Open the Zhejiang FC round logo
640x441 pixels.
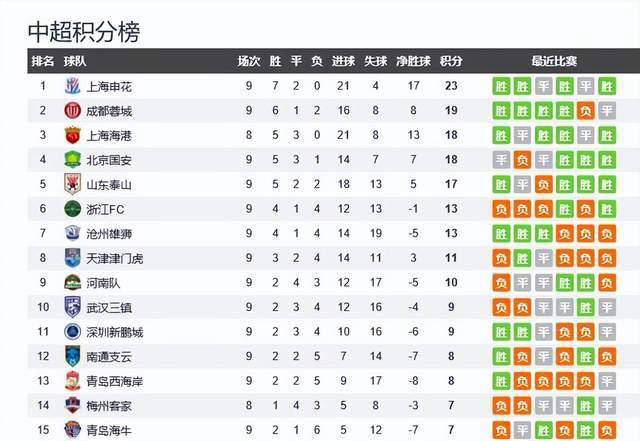tap(73, 209)
